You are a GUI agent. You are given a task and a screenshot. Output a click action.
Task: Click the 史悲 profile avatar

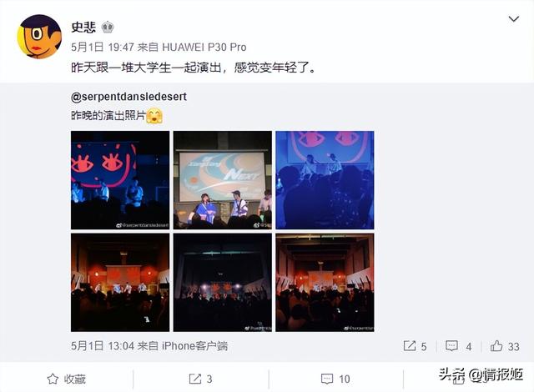pyautogui.click(x=39, y=37)
